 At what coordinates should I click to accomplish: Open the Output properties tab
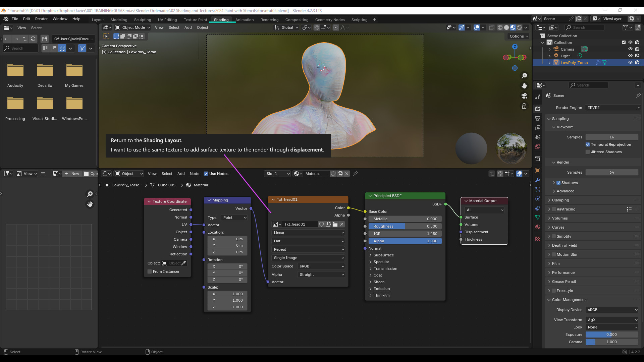[x=538, y=118]
